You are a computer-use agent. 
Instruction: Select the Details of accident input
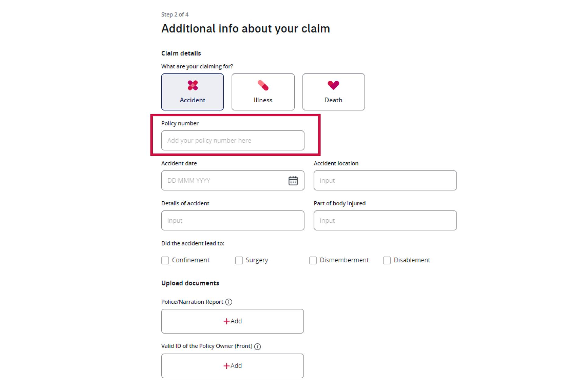[x=233, y=221]
